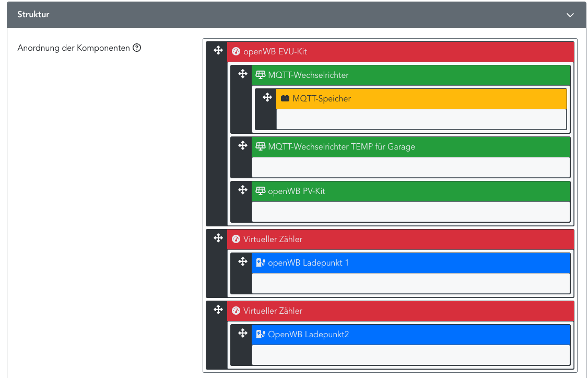Open help icon next to Anordnung der Komponenten

(137, 48)
